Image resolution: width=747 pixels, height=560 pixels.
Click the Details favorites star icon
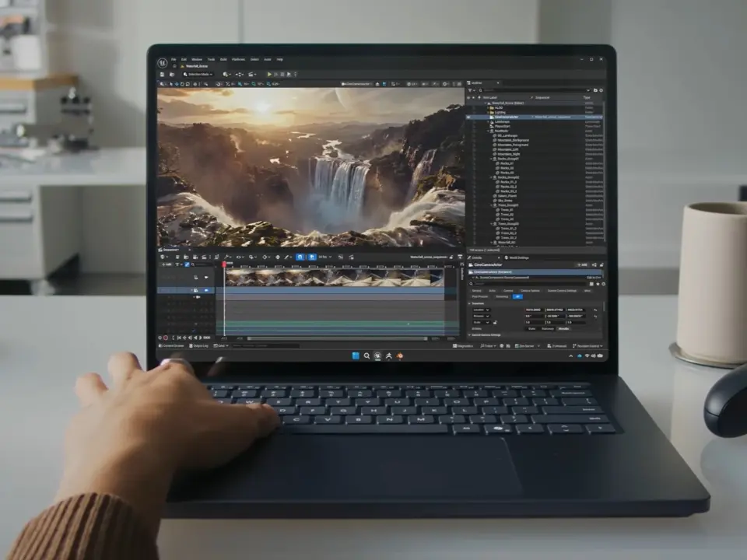click(x=598, y=284)
